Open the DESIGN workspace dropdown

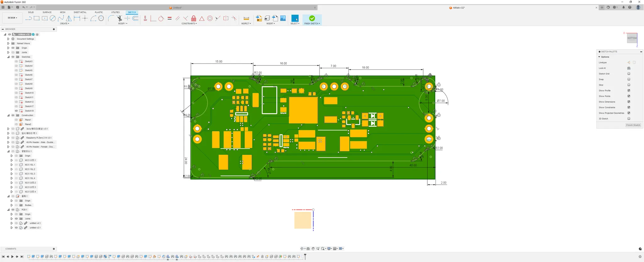(13, 18)
